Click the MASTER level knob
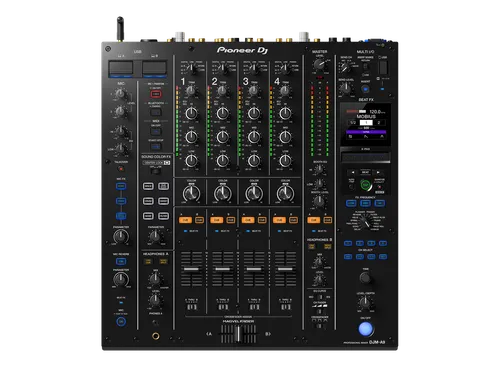Image resolution: width=500 pixels, height=367 pixels. click(319, 64)
